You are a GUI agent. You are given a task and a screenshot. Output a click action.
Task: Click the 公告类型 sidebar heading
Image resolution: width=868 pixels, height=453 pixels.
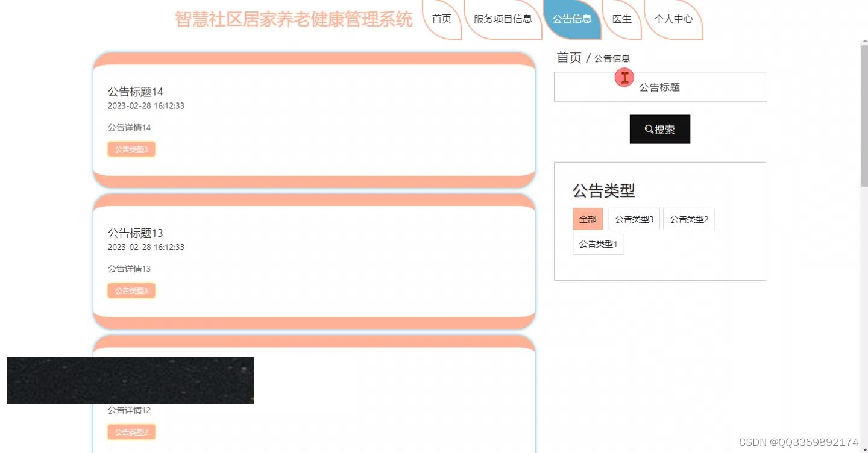(603, 190)
